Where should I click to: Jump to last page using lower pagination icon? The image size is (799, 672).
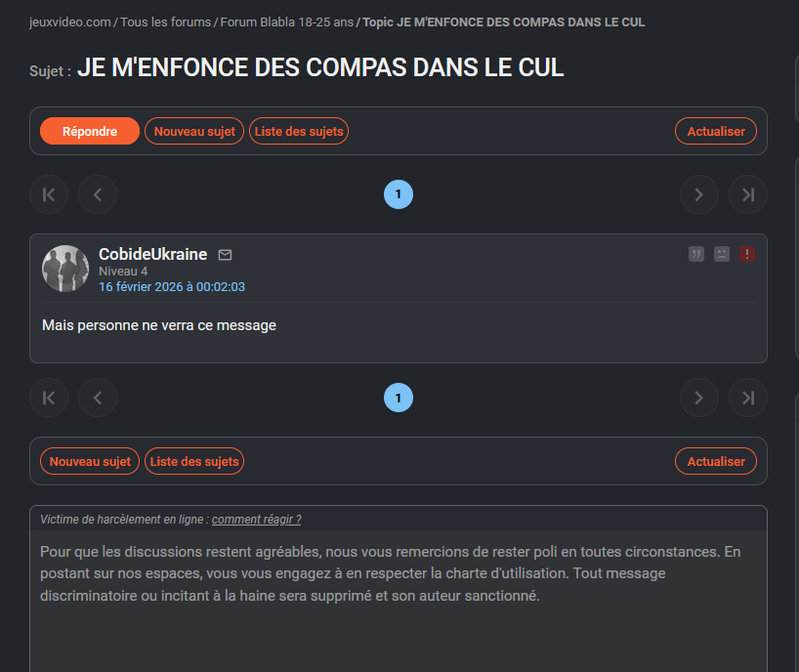point(747,398)
